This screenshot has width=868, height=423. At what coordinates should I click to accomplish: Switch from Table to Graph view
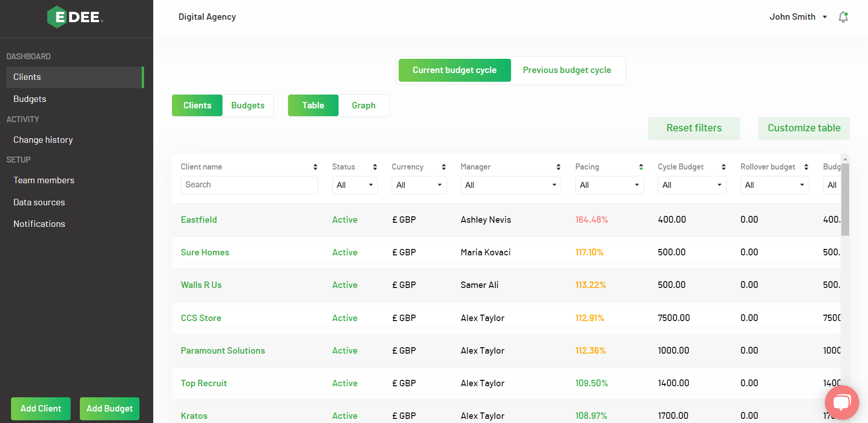[363, 105]
